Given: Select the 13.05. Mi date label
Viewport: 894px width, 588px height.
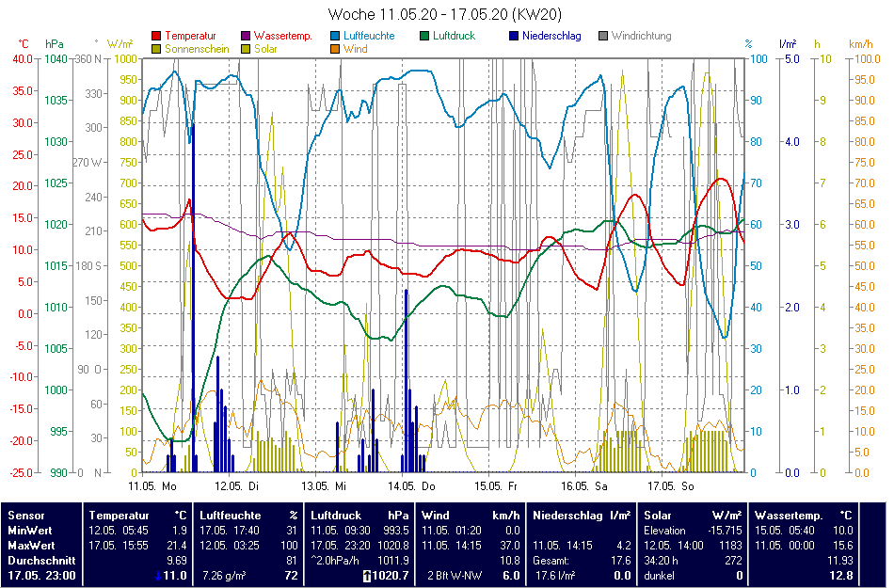Looking at the screenshot, I should [x=324, y=486].
